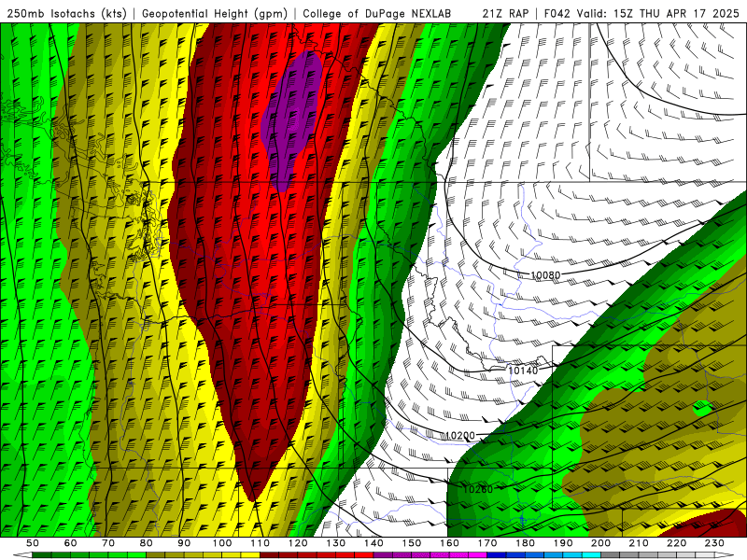This screenshot has height=560, width=747.
Task: Click the 130 value on the color scale
Action: [336, 543]
